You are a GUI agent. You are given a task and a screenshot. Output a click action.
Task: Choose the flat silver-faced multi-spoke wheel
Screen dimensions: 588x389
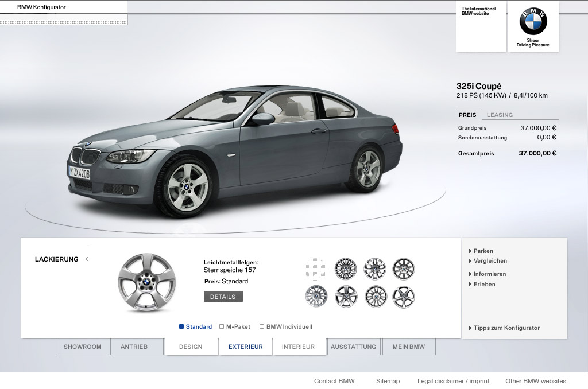316,297
